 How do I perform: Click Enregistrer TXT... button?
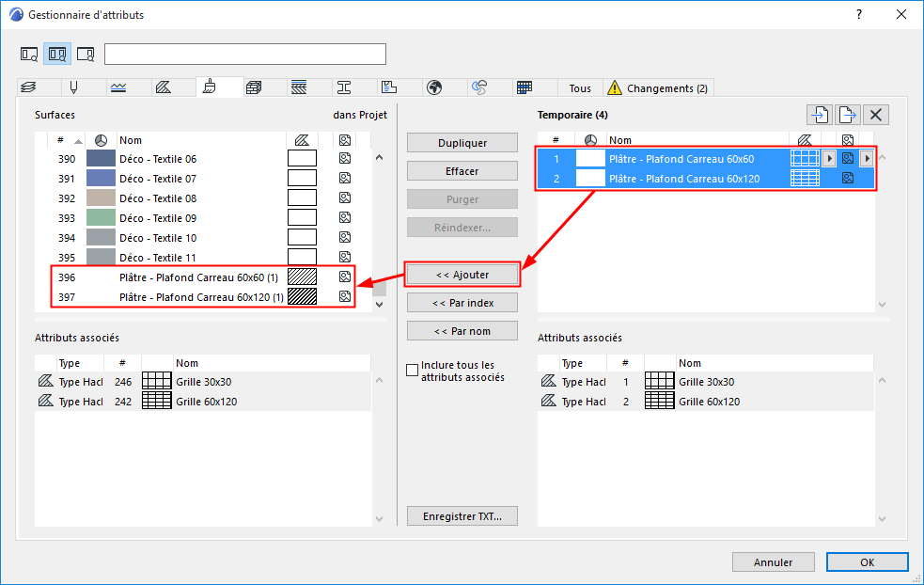pyautogui.click(x=462, y=516)
